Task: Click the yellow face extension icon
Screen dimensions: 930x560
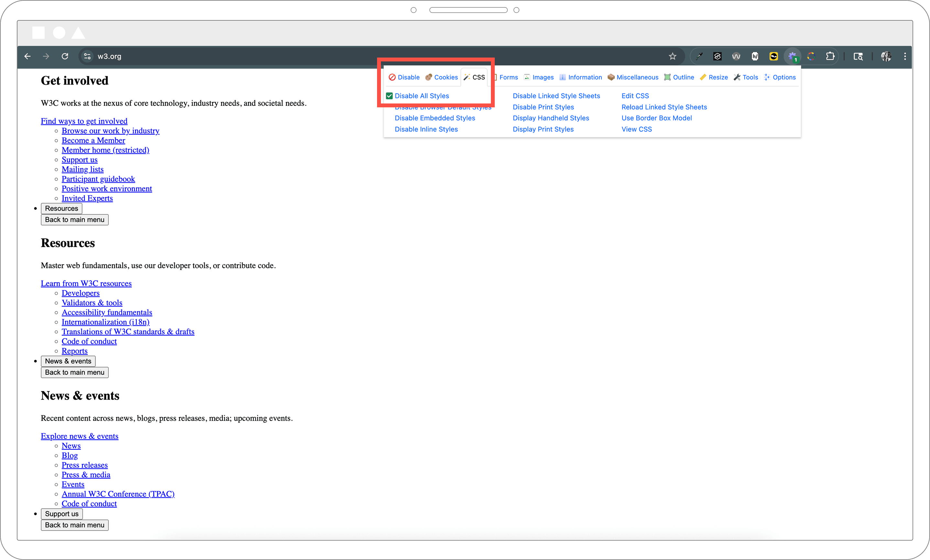Action: (x=773, y=56)
